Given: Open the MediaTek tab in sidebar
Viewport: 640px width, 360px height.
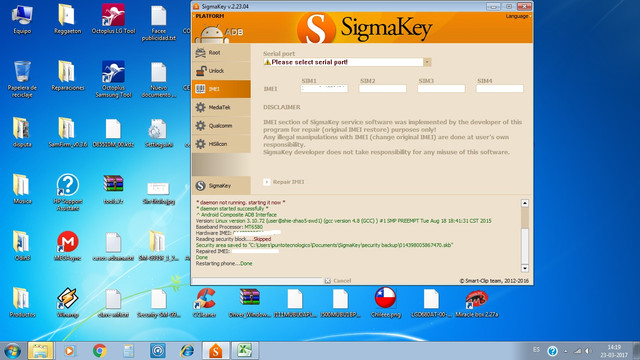Looking at the screenshot, I should (221, 107).
